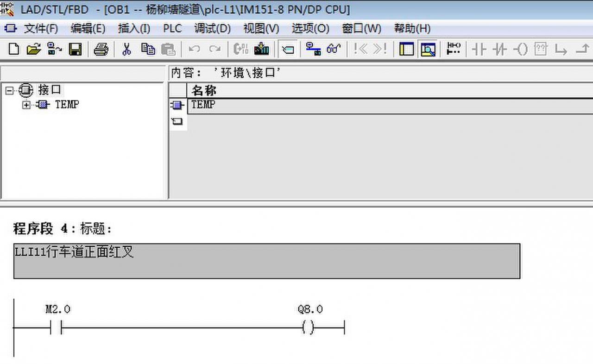This screenshot has height=364, width=593.
Task: Click the Open folder icon
Action: click(x=34, y=50)
